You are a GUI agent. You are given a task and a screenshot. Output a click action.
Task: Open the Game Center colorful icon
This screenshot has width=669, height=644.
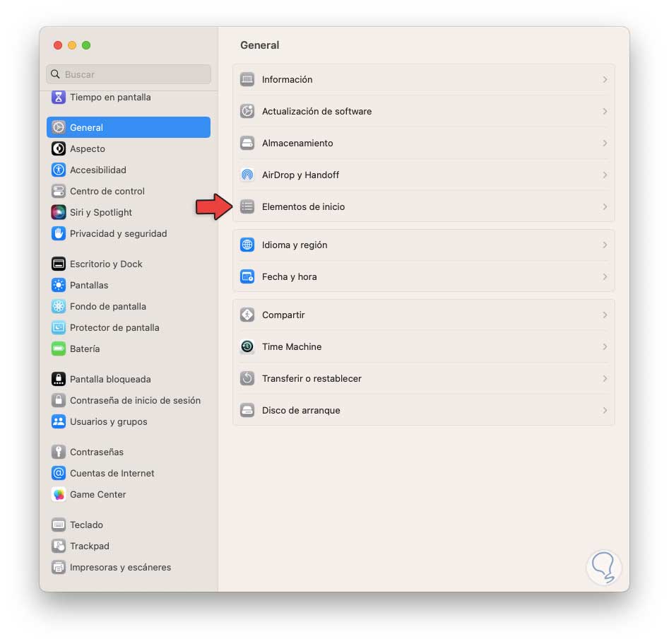click(x=59, y=494)
